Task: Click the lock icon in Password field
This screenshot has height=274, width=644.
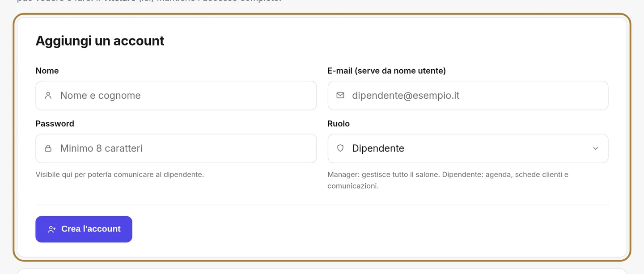Action: pos(48,148)
